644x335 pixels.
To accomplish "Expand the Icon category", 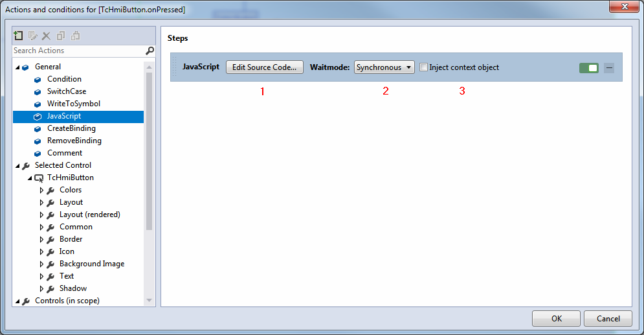I will [41, 252].
